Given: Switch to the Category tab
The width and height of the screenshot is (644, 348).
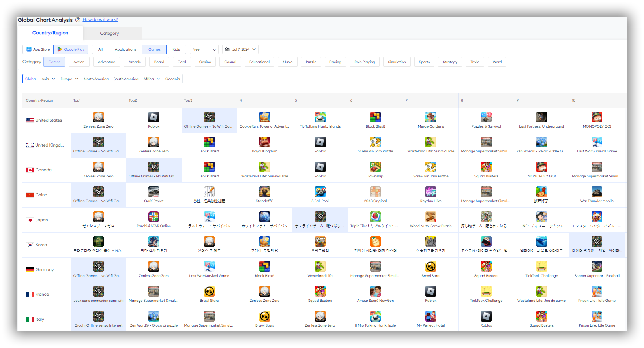Looking at the screenshot, I should (x=109, y=33).
